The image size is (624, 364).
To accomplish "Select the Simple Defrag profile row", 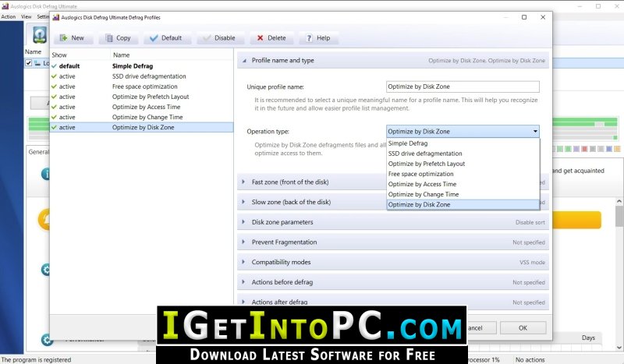I will tap(142, 66).
